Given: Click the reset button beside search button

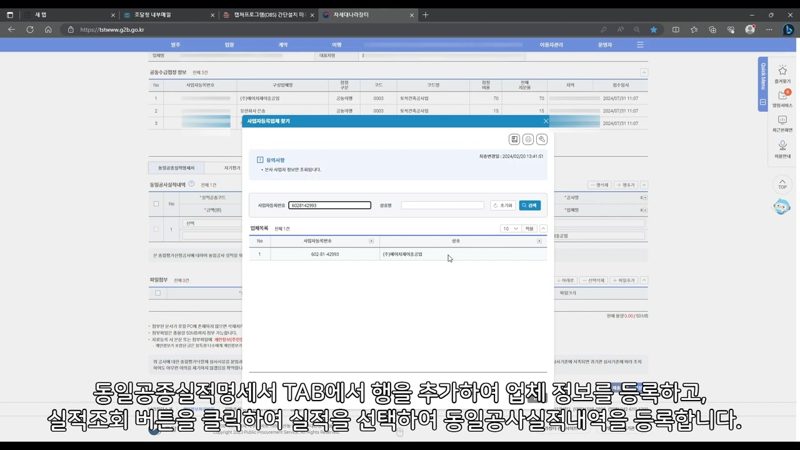Looking at the screenshot, I should click(x=503, y=205).
